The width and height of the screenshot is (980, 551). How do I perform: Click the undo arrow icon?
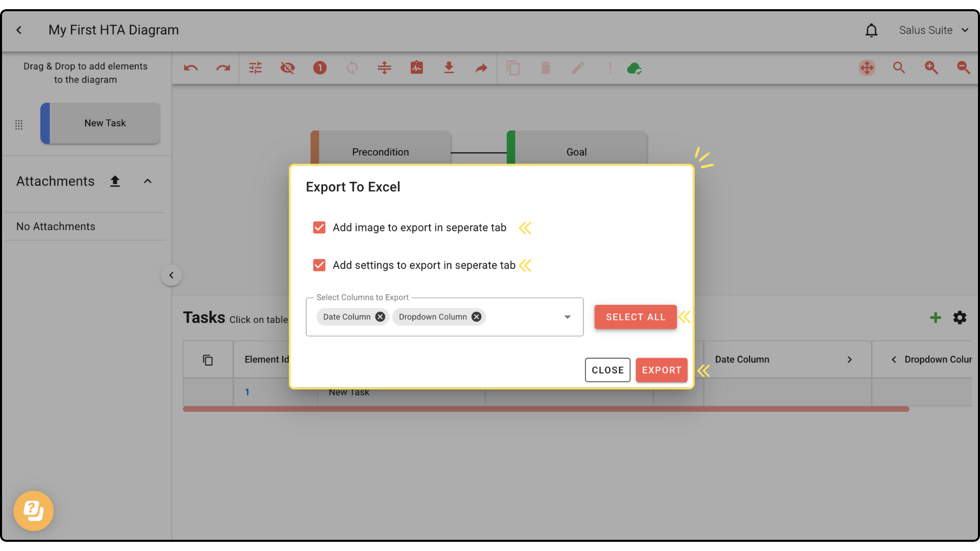[191, 68]
